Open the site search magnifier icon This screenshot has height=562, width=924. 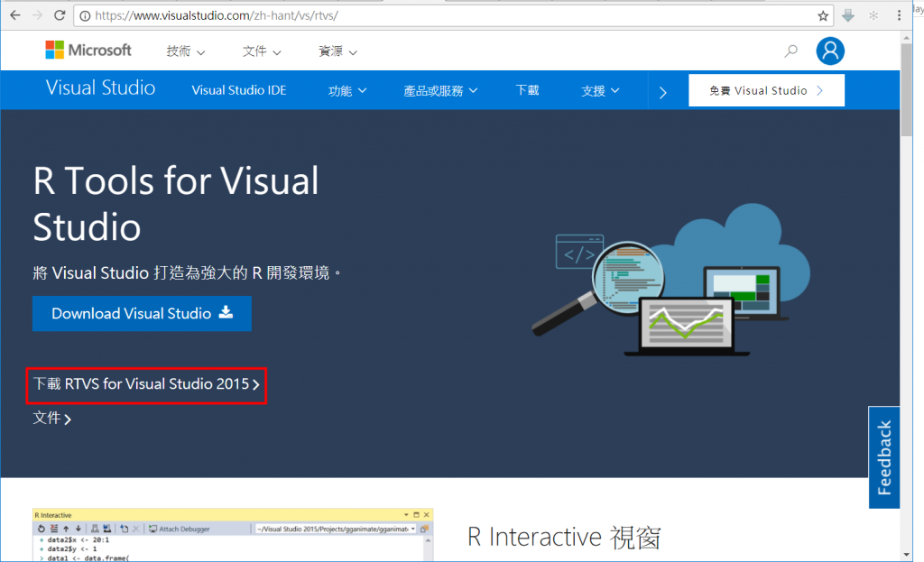[790, 51]
